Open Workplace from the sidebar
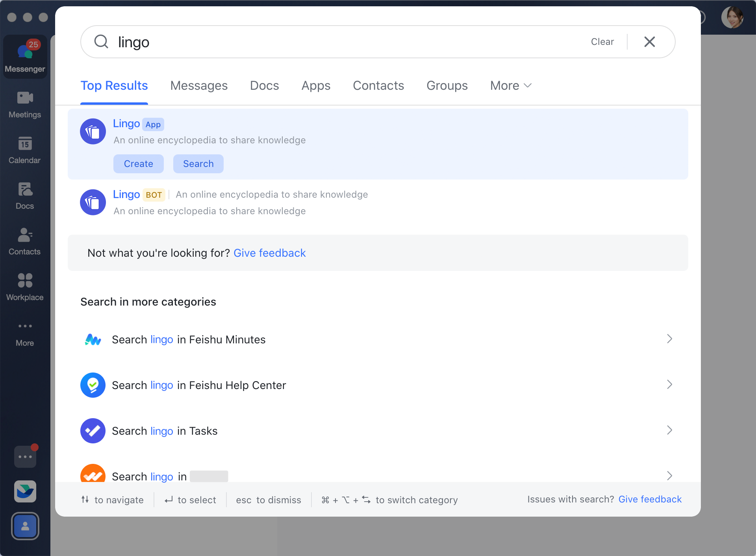Image resolution: width=756 pixels, height=556 pixels. tap(25, 285)
